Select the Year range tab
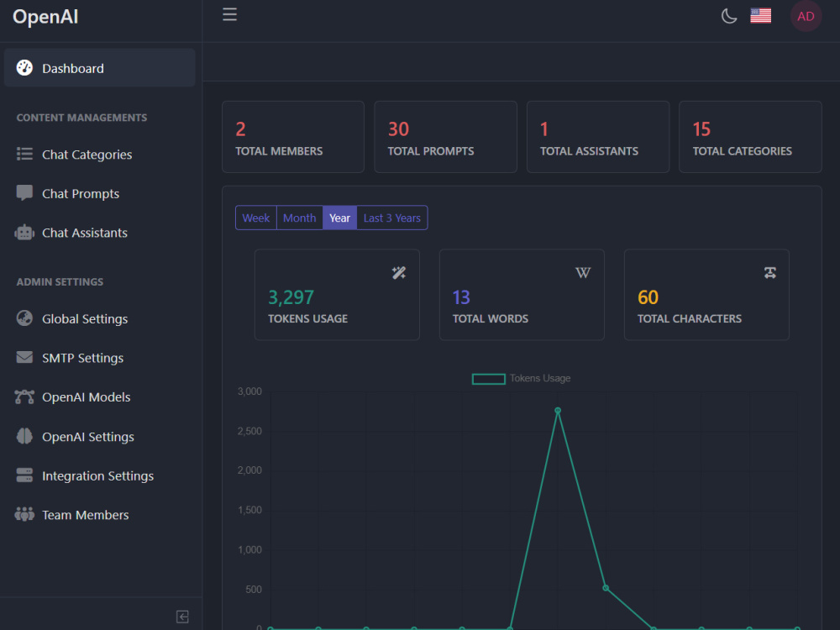Screen dimensions: 840x630 click(339, 218)
